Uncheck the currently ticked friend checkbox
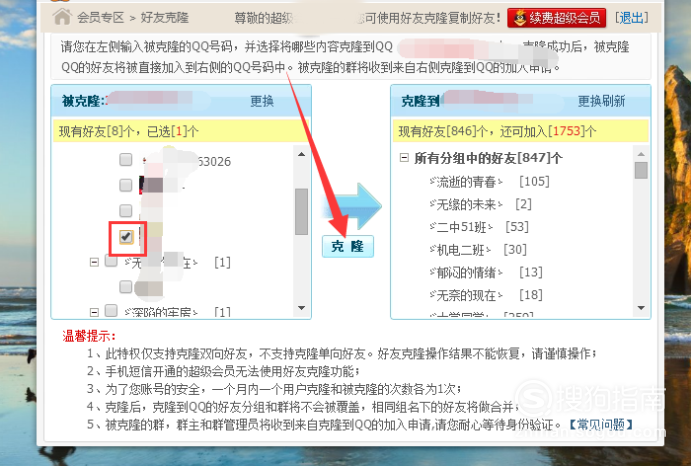 point(126,237)
